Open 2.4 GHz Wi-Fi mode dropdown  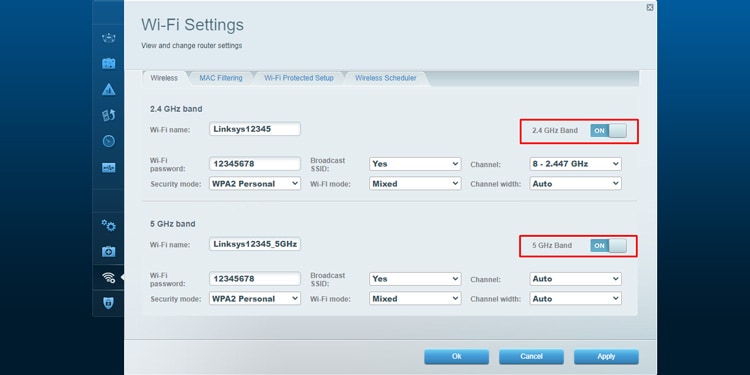point(415,184)
